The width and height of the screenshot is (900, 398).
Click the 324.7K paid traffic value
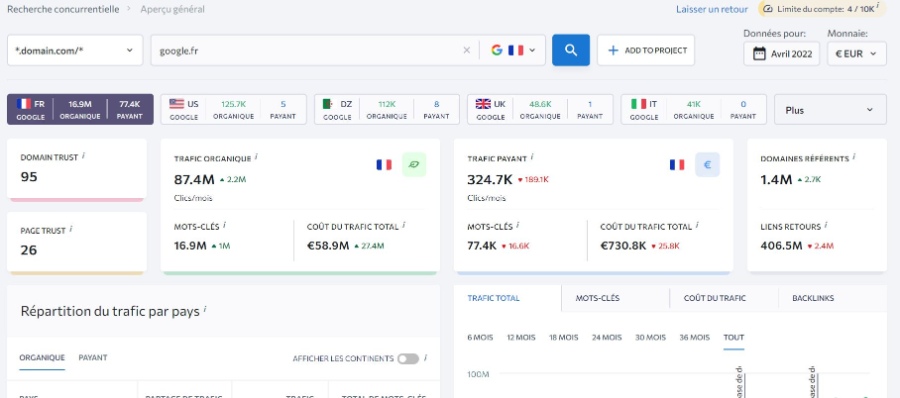click(x=490, y=180)
